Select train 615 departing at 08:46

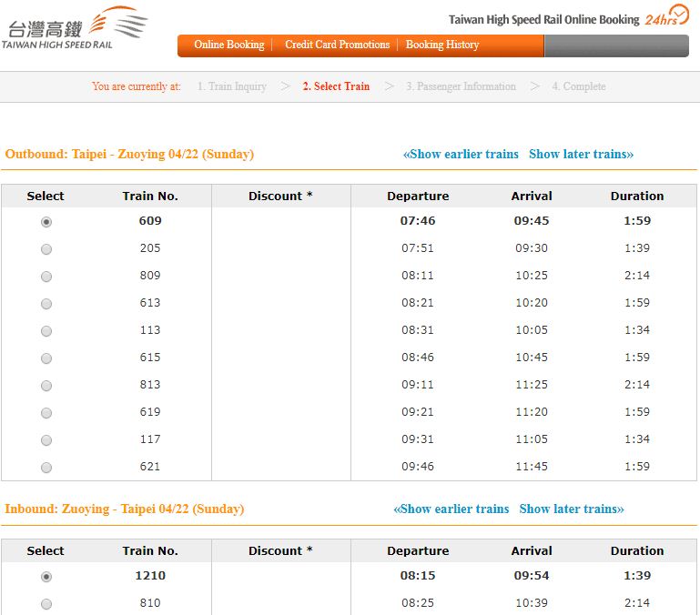point(46,358)
